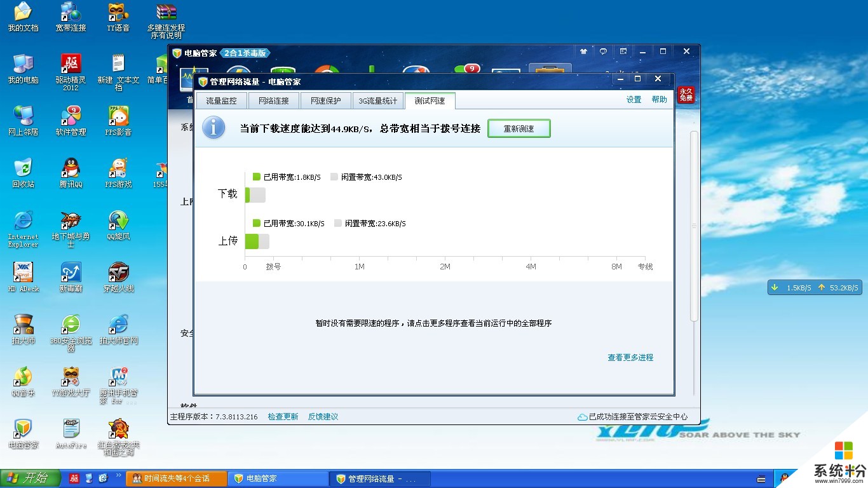Open 拍大师 desktop shortcut
The height and width of the screenshot is (488, 868).
click(x=23, y=329)
